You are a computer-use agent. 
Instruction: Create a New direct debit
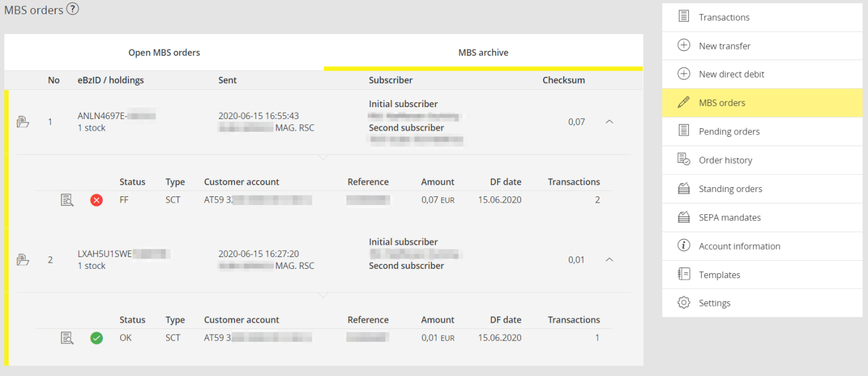click(x=731, y=74)
